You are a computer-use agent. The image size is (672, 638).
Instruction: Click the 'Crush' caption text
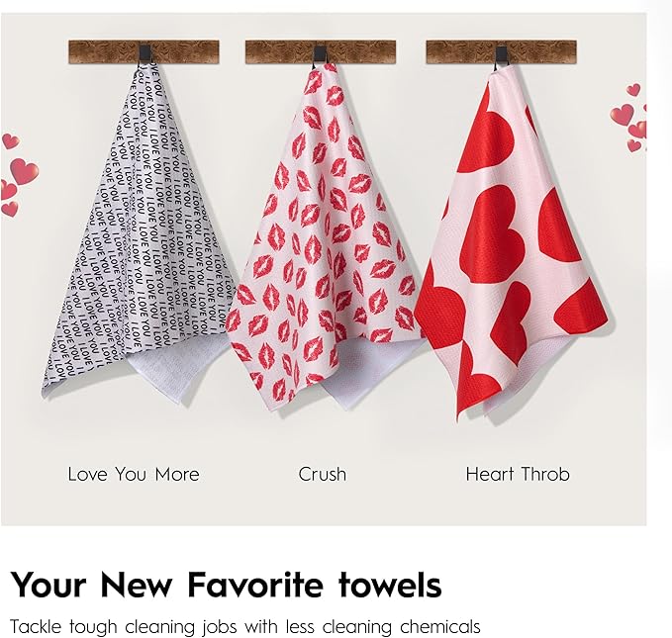click(x=323, y=475)
